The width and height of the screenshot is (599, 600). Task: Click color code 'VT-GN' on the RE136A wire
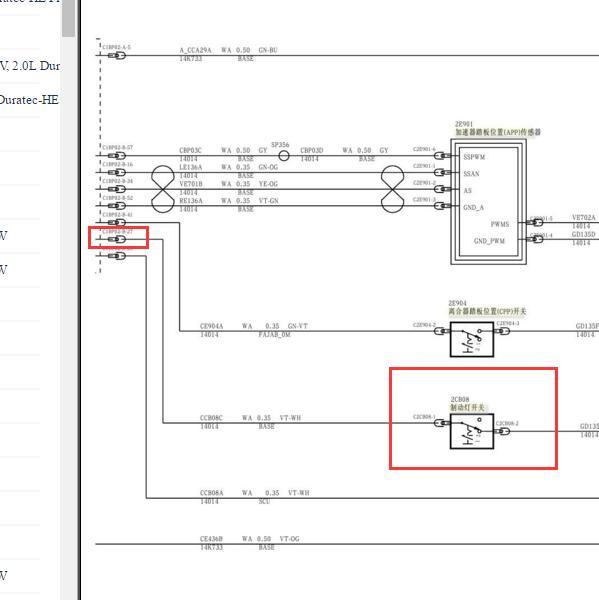(x=268, y=201)
